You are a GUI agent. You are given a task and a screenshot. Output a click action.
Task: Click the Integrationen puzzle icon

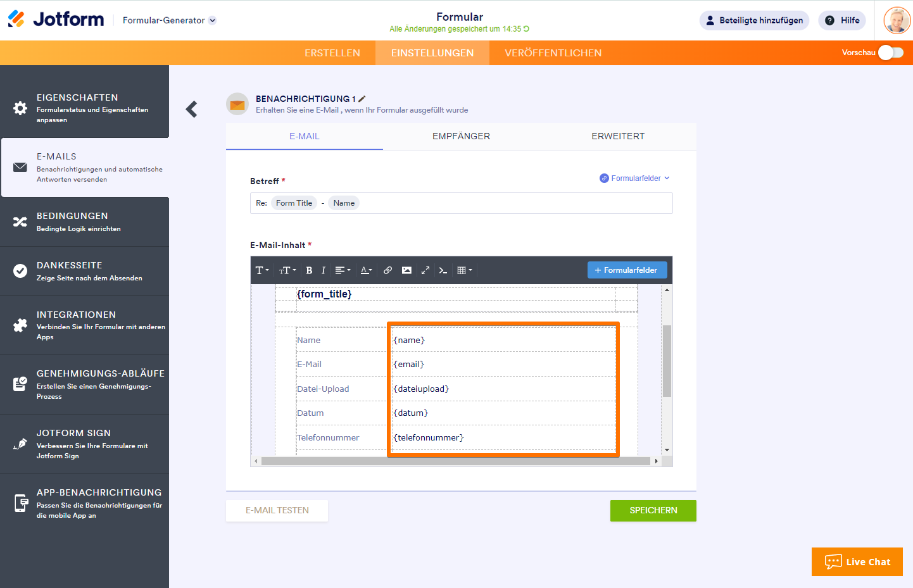tap(20, 325)
